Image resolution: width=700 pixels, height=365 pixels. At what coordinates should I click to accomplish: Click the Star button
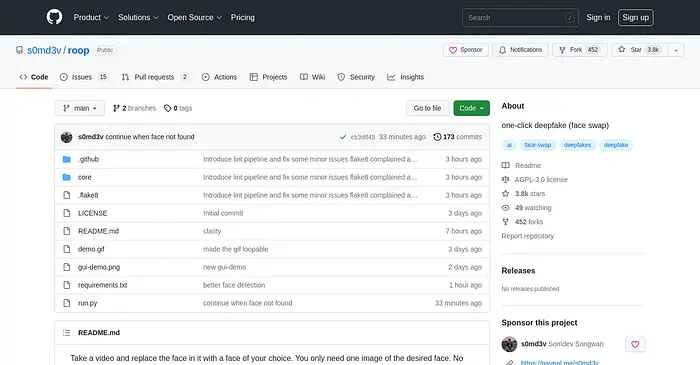[639, 50]
